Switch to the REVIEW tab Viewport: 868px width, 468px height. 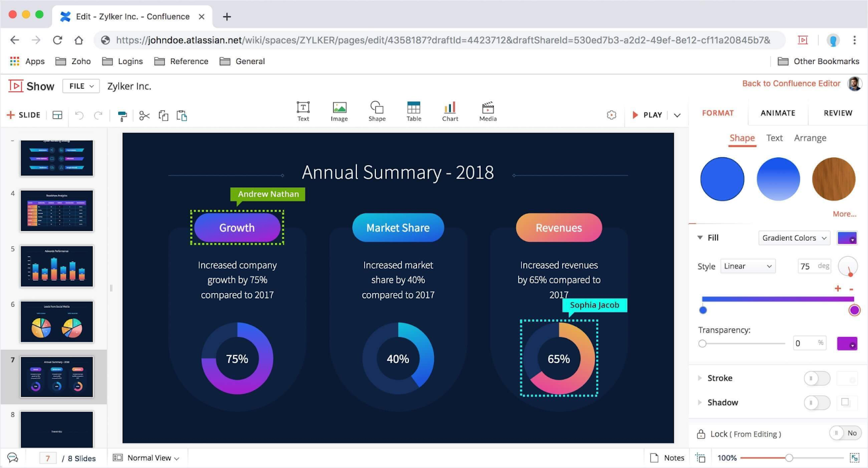click(838, 113)
